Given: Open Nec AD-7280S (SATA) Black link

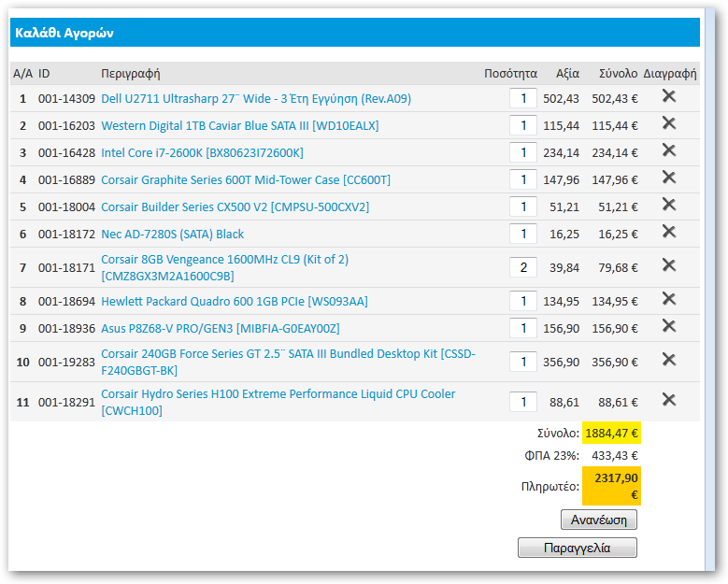Looking at the screenshot, I should click(x=172, y=234).
